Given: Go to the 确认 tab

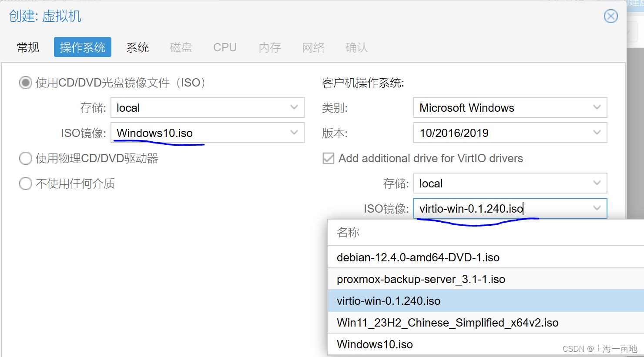Looking at the screenshot, I should 357,47.
